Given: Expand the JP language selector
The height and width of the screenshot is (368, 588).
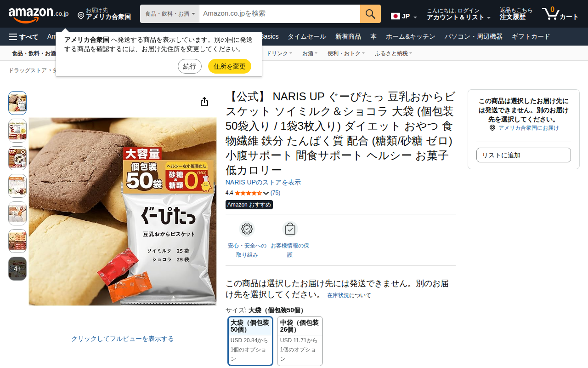Looking at the screenshot, I should 404,16.
